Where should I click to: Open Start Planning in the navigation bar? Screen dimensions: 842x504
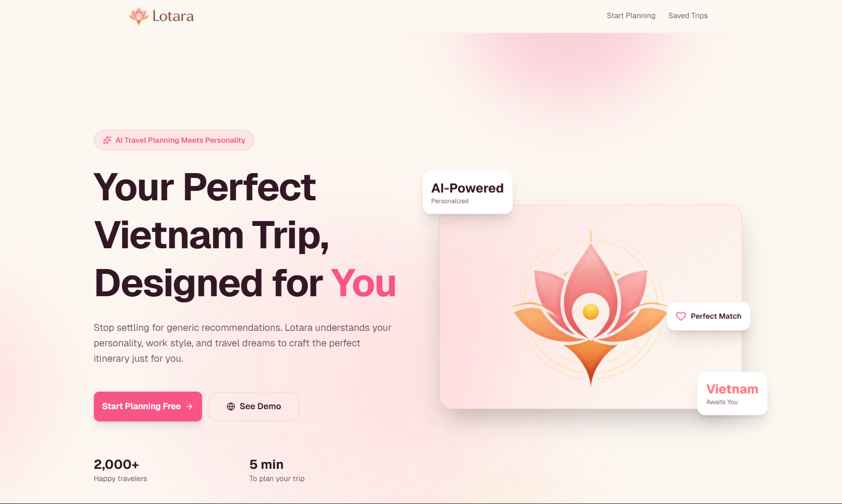pos(631,16)
